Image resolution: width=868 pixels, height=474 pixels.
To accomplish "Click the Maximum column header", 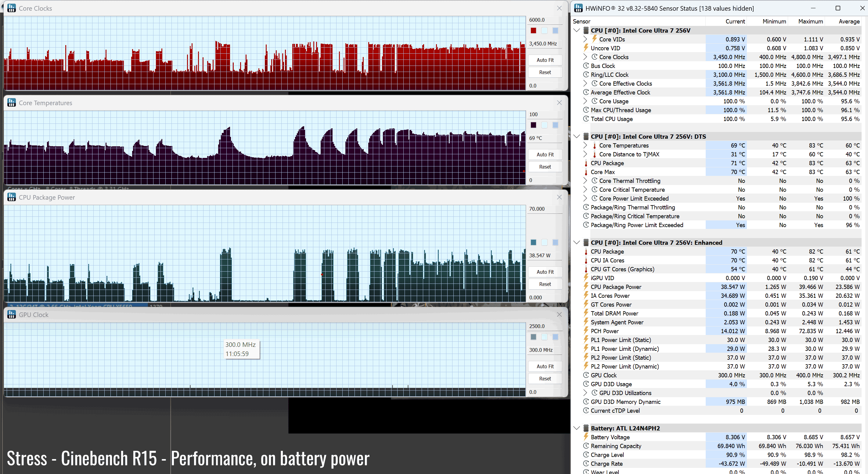I will tap(810, 22).
